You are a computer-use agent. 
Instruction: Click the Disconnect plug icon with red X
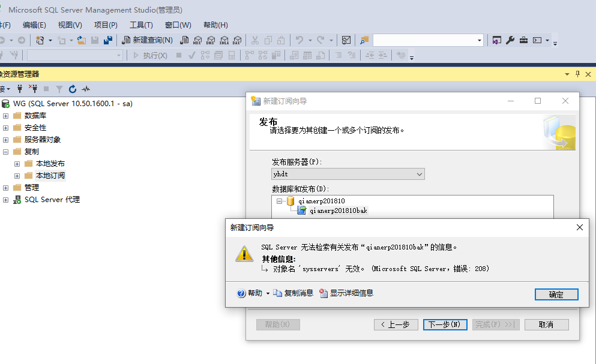34,89
